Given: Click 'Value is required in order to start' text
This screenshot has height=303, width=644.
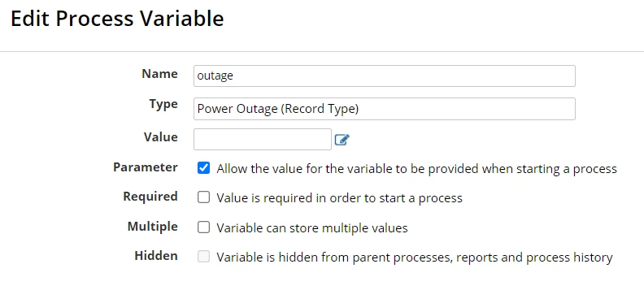Looking at the screenshot, I should click(340, 198).
